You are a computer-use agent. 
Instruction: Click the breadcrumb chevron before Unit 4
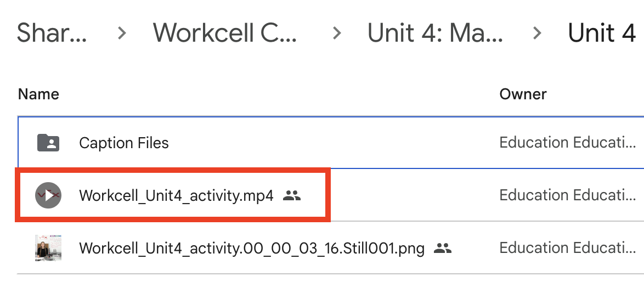[x=537, y=33]
